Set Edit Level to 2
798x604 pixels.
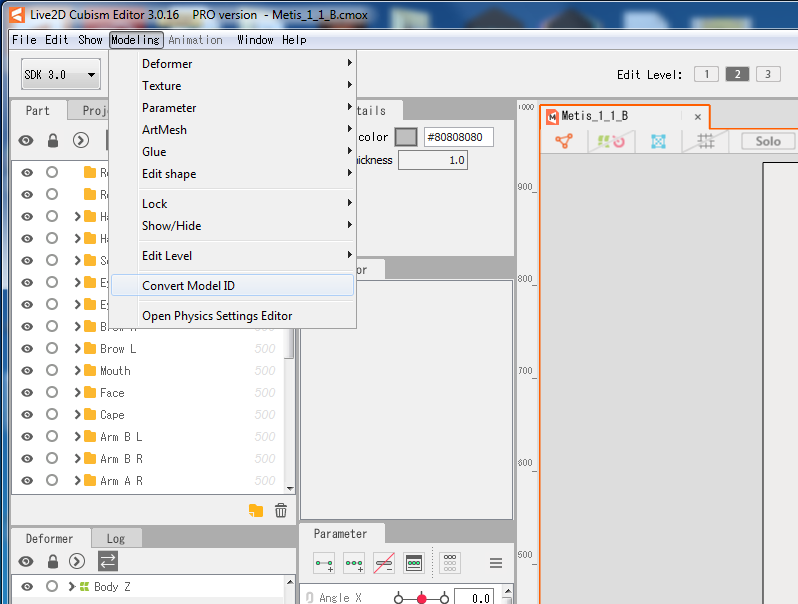click(x=737, y=74)
